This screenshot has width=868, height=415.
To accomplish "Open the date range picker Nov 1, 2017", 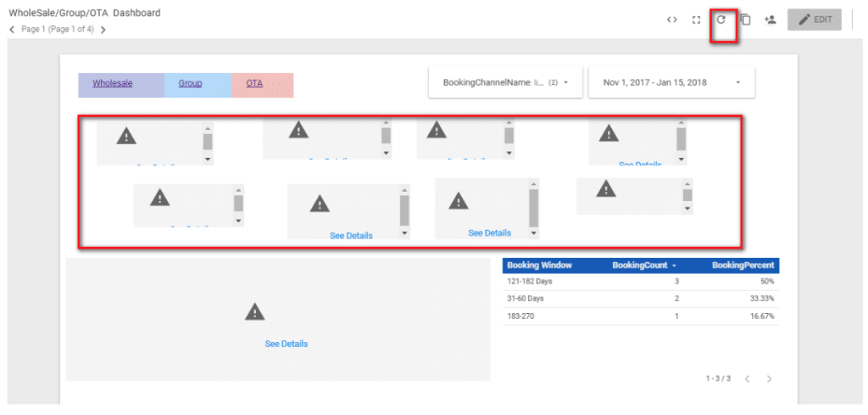I will (671, 82).
